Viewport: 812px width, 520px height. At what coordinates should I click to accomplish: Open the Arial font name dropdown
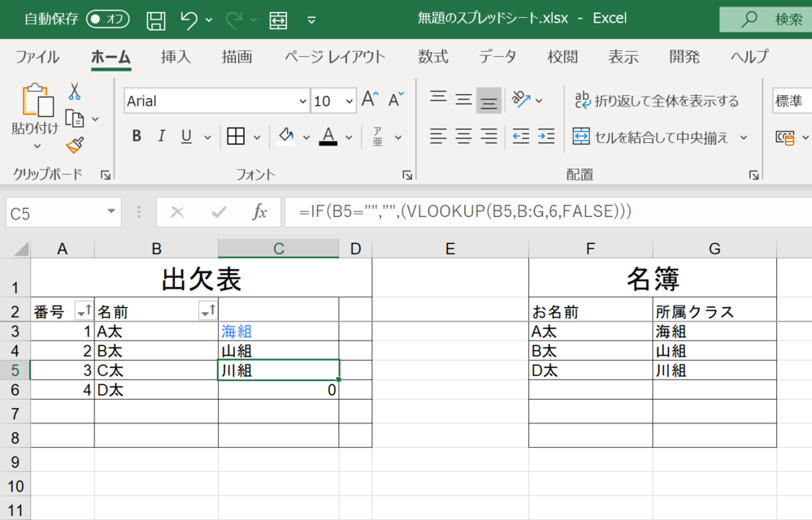pyautogui.click(x=303, y=102)
